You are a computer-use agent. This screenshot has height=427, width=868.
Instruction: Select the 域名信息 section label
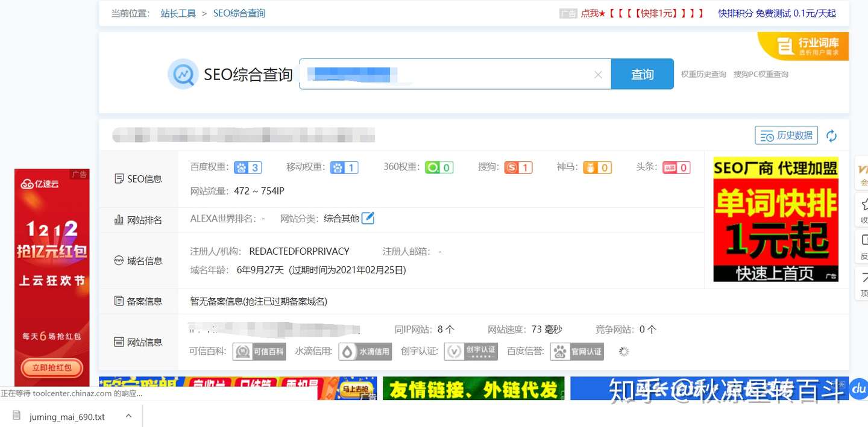point(138,261)
